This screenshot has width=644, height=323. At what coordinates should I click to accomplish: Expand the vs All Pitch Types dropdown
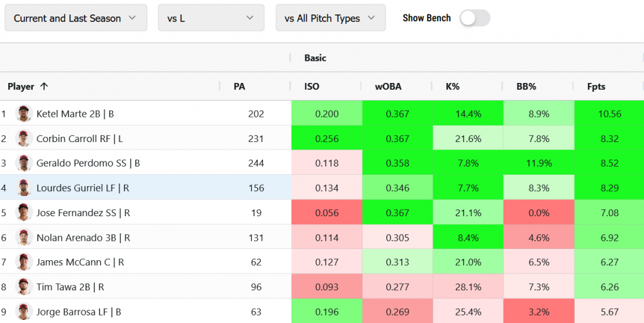(330, 18)
